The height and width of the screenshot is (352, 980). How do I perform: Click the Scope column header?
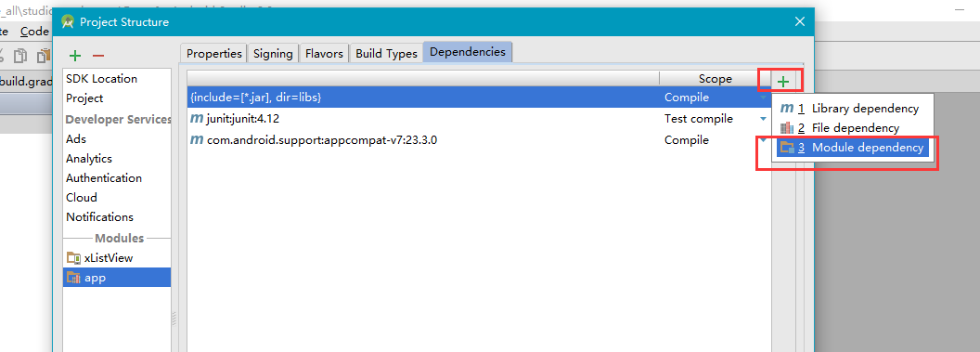coord(715,79)
